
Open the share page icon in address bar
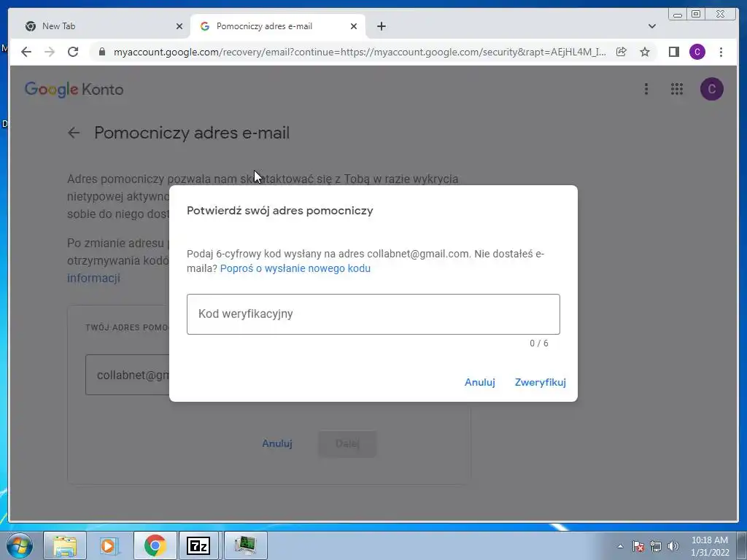(622, 52)
